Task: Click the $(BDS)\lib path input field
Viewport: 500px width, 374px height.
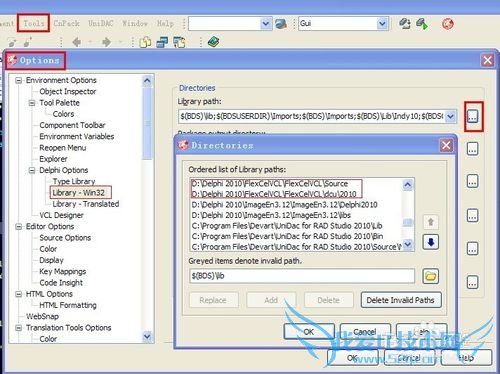Action: point(302,276)
